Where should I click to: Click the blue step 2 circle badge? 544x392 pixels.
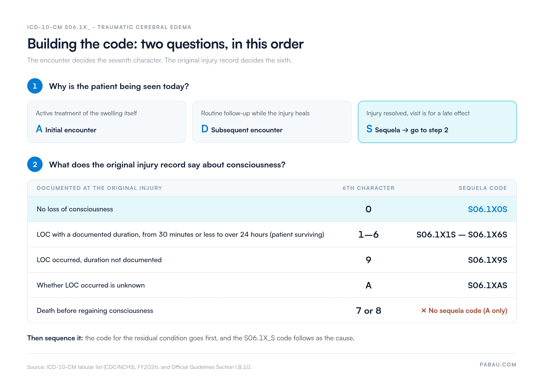[35, 164]
